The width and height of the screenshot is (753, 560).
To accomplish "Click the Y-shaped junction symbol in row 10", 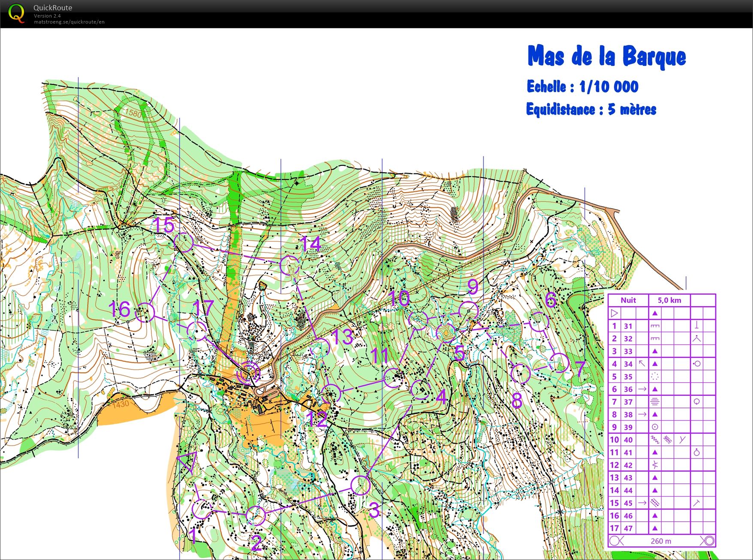I will 682,439.
